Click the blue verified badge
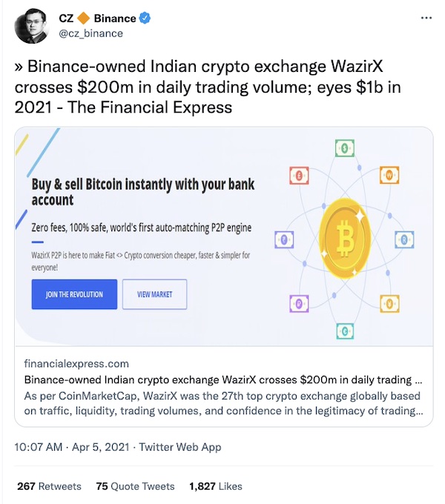 click(x=147, y=19)
